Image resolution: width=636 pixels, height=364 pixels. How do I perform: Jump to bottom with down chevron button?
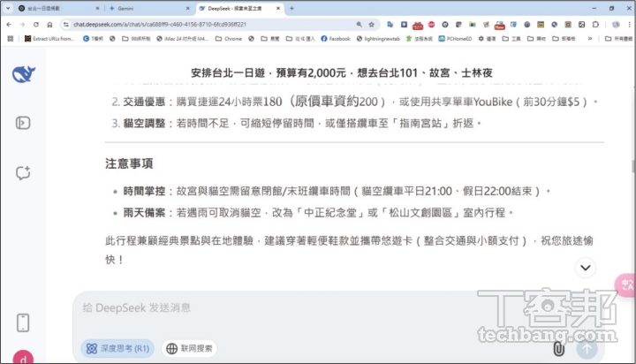tap(586, 268)
